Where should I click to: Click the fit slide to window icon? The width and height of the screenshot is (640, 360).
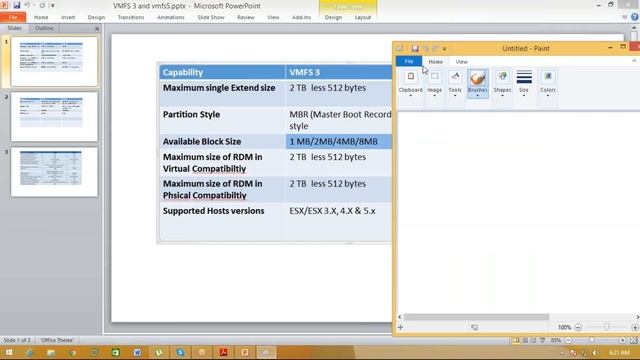[633, 340]
